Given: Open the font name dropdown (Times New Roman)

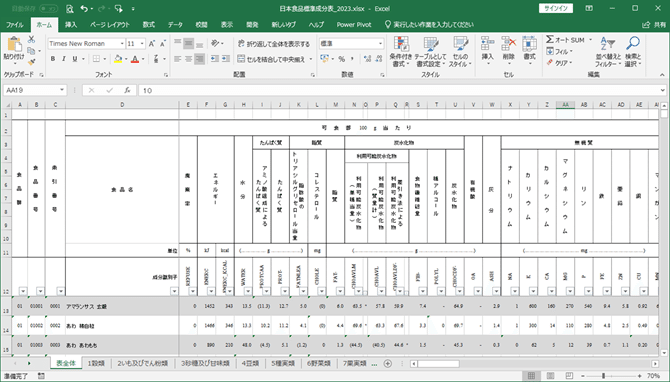Looking at the screenshot, I should point(122,44).
